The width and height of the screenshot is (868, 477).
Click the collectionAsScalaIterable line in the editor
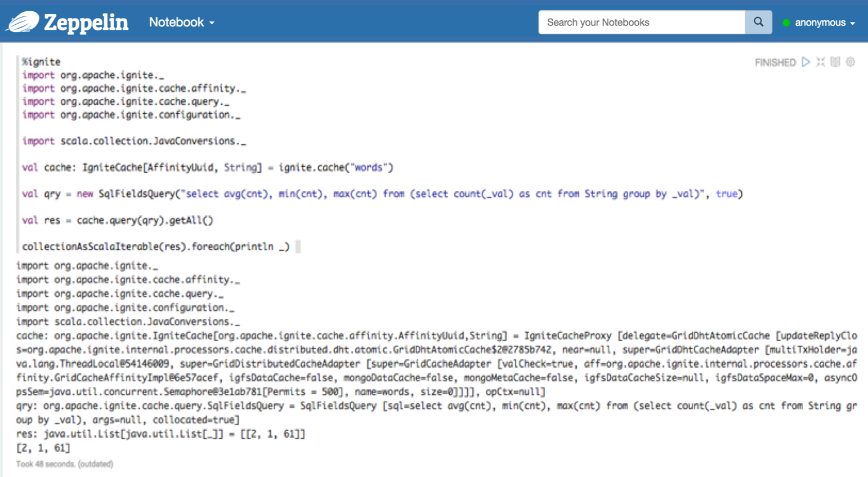point(155,247)
